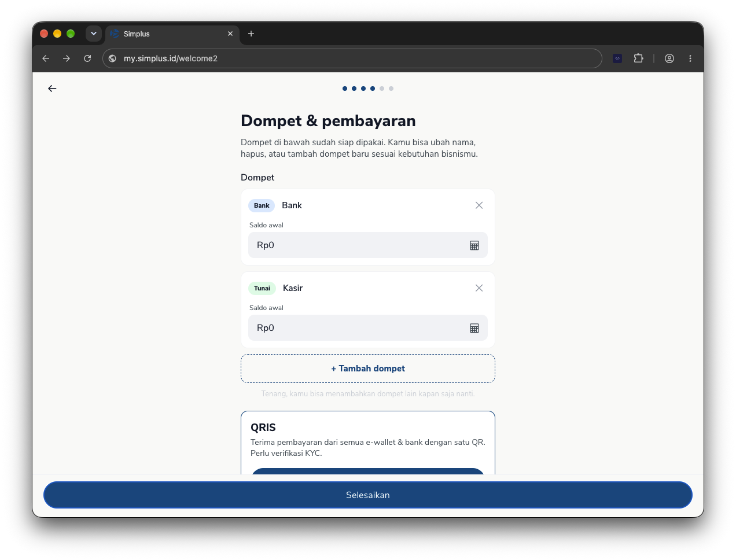Open calculator for Bank saldo awal
Screen dimensions: 736x560
474,245
